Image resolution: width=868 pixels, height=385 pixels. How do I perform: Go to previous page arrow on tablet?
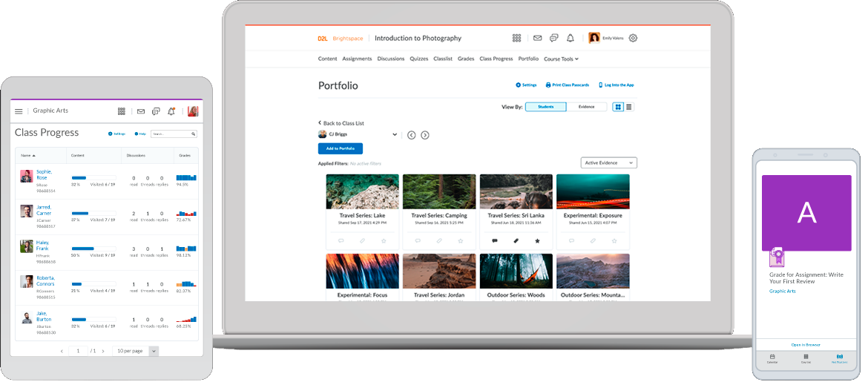coord(62,352)
